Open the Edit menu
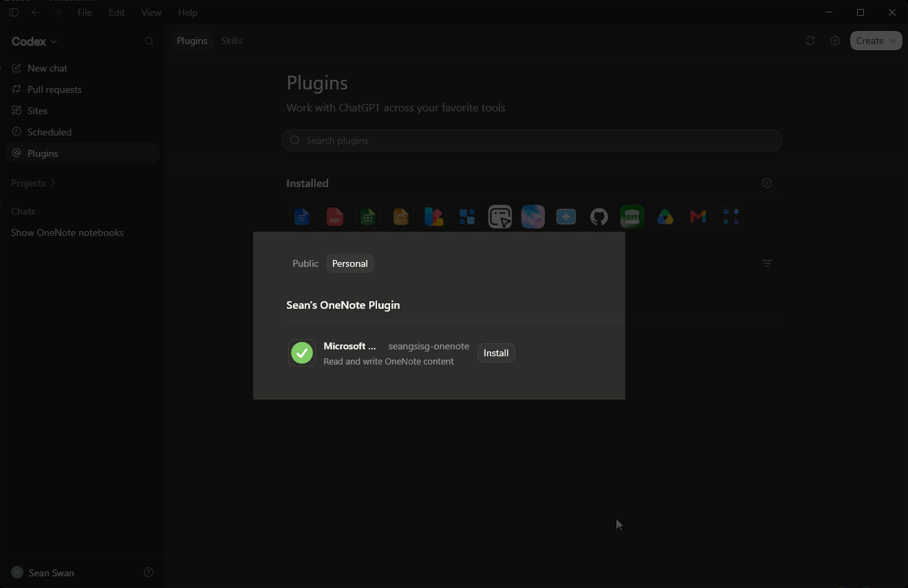Viewport: 908px width, 588px height. (x=117, y=12)
